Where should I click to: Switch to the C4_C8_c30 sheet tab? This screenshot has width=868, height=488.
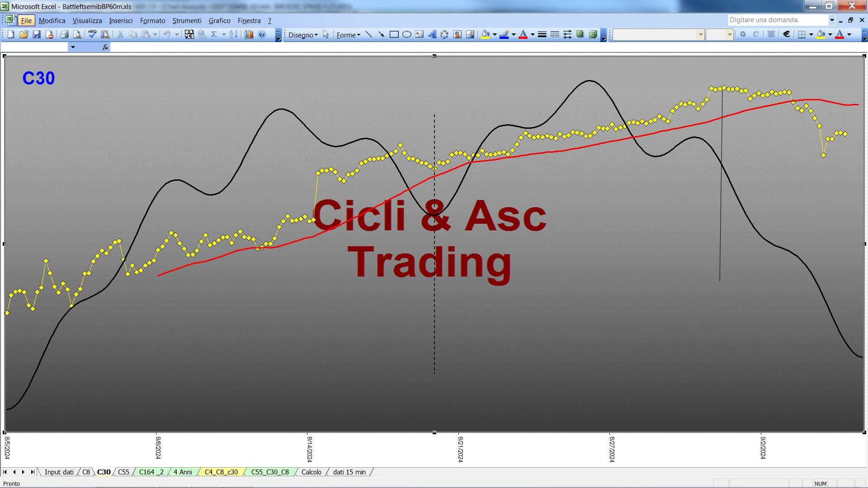point(221,472)
